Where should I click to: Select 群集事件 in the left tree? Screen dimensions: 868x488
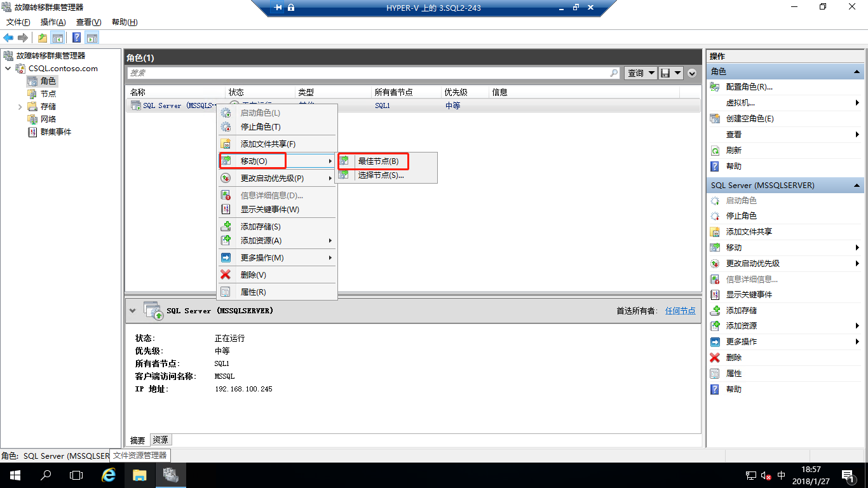tap(56, 132)
